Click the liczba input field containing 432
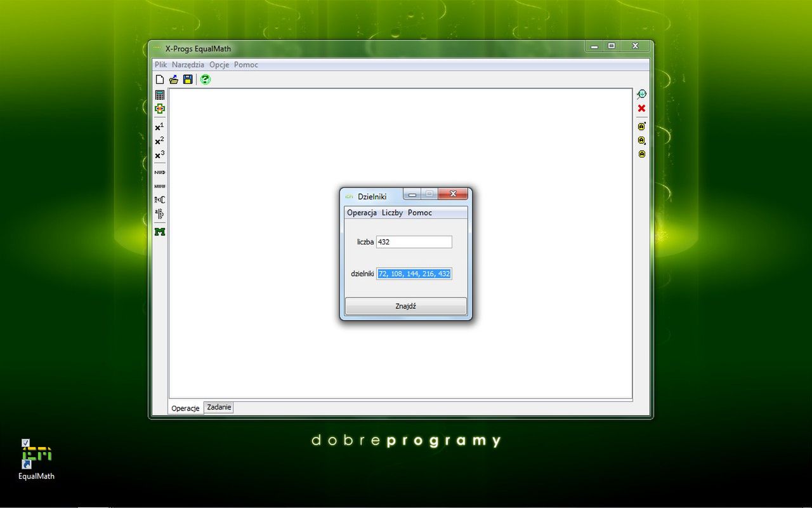 414,242
